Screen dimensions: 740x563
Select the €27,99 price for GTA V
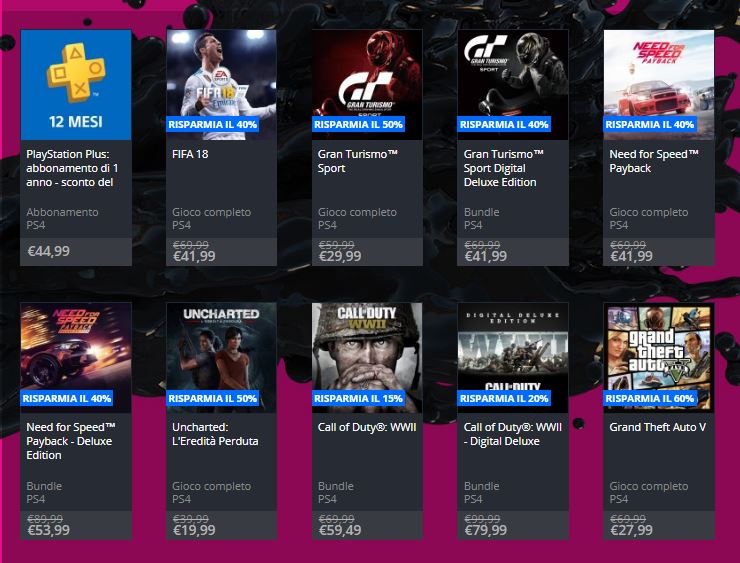coord(631,530)
